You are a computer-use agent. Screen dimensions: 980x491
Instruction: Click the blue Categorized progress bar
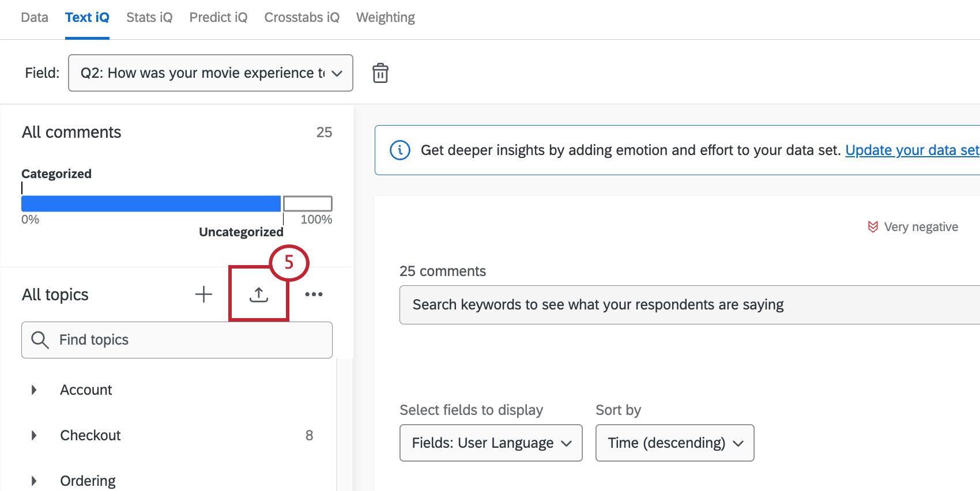click(x=151, y=203)
